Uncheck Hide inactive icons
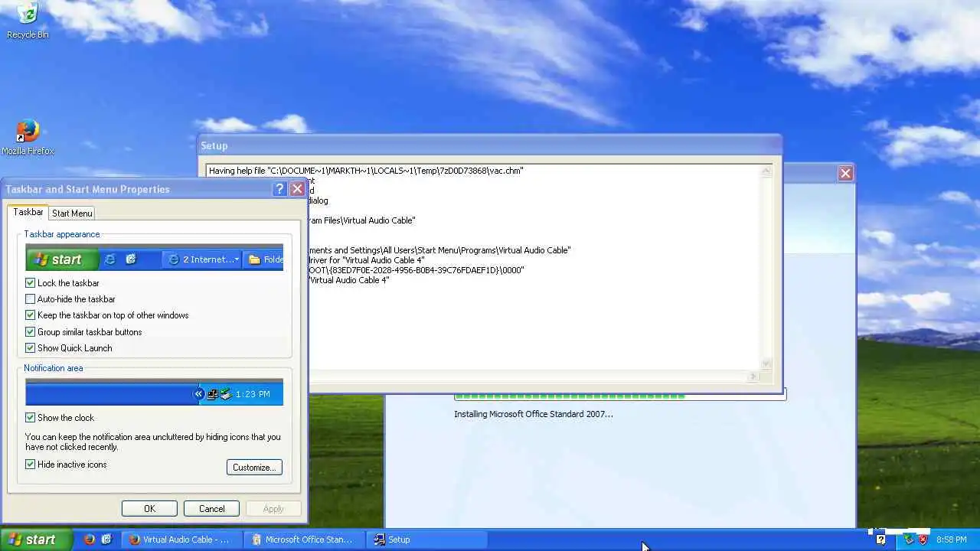This screenshot has height=551, width=980. tap(31, 465)
